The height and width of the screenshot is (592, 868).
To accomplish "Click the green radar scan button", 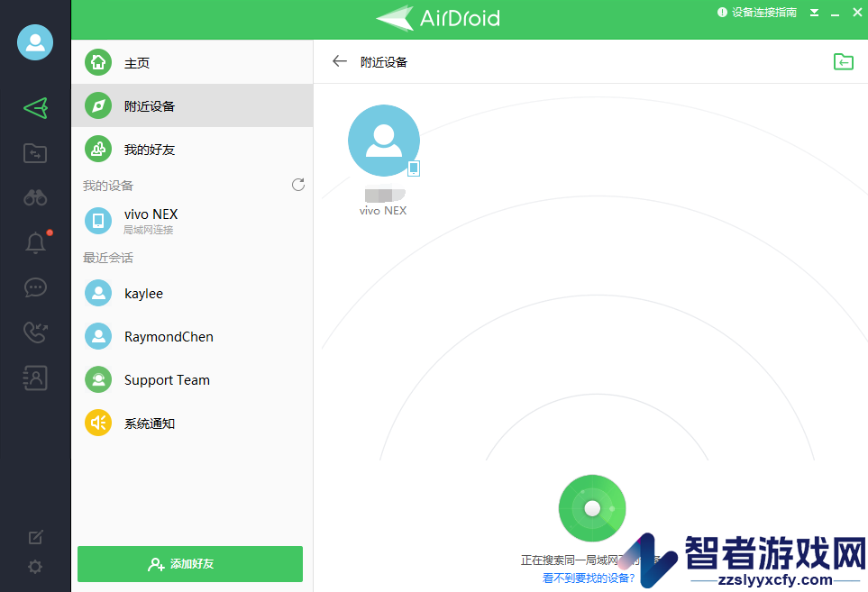I will pyautogui.click(x=592, y=508).
